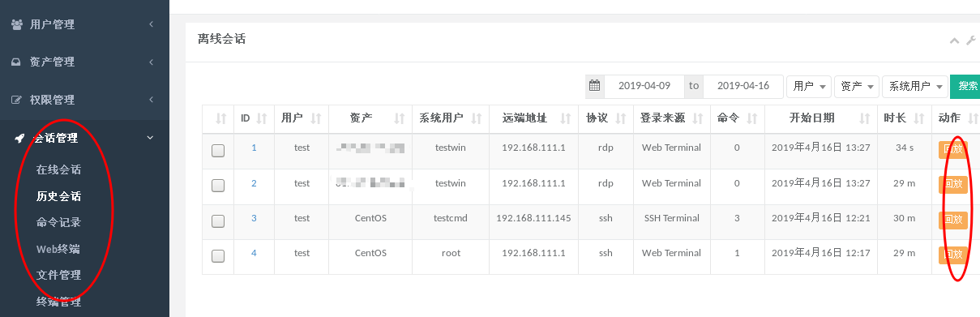Open the 用户 filter dropdown
980x317 pixels.
tap(809, 86)
